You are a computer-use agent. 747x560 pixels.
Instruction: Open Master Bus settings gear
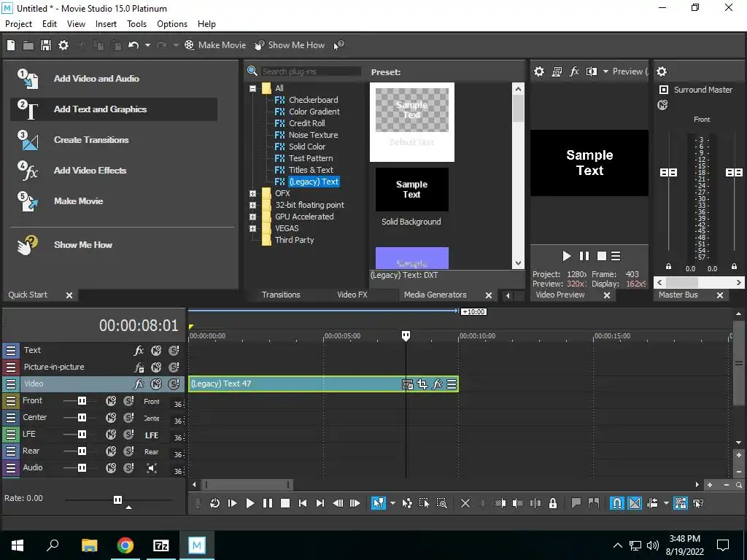pos(662,72)
